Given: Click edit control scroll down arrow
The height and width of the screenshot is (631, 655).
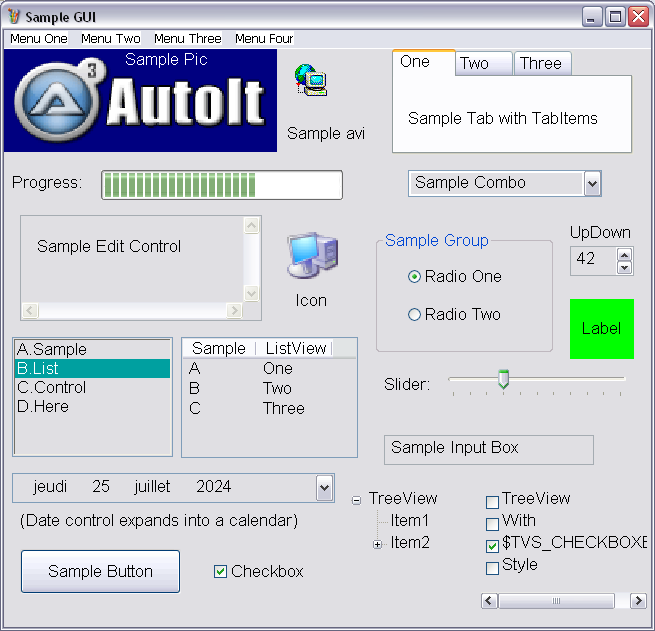Looking at the screenshot, I should (251, 293).
